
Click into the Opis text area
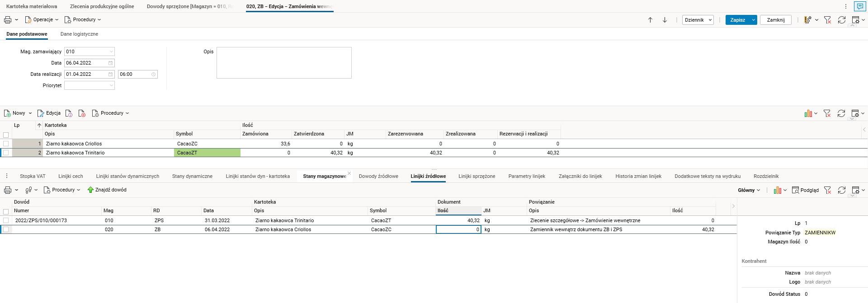point(284,63)
